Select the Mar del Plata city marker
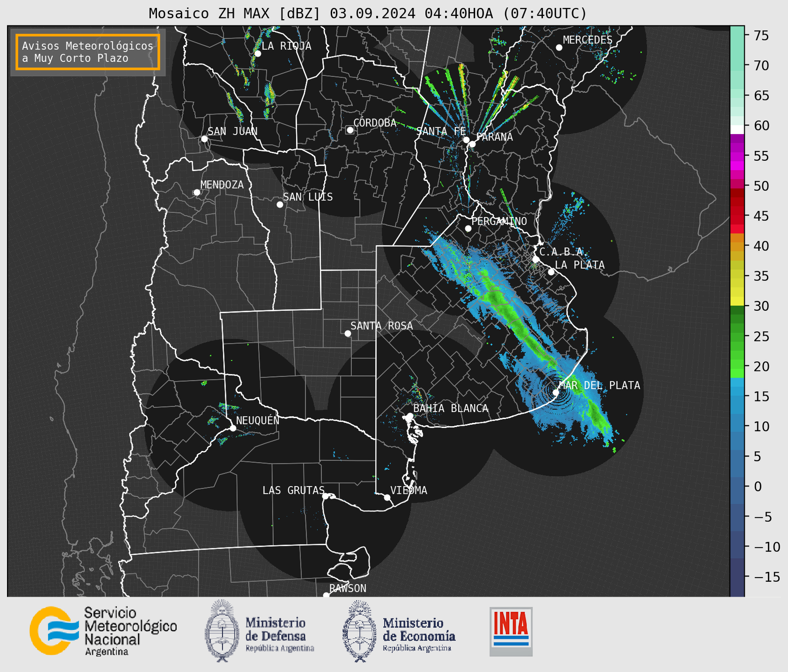The image size is (788, 672). (x=556, y=393)
